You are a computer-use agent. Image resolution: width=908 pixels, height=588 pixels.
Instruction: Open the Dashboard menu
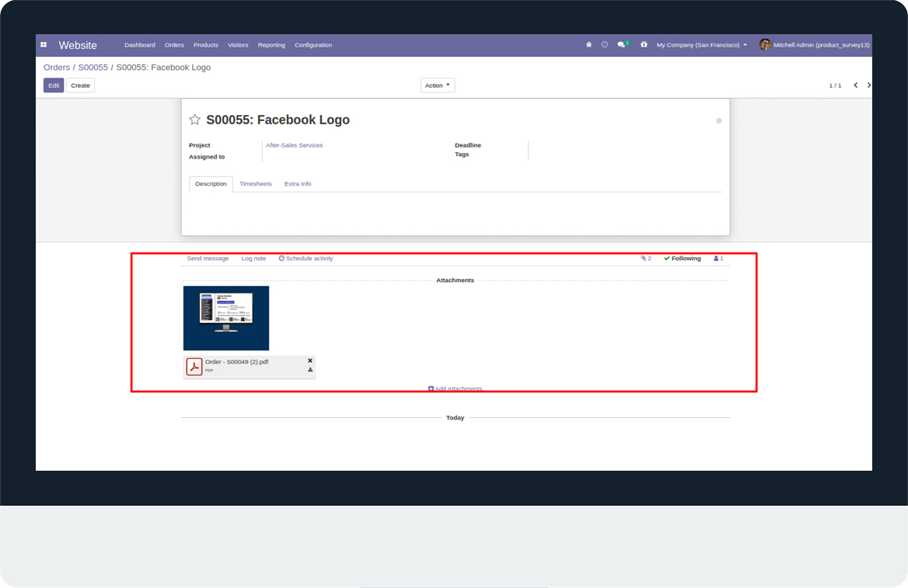click(x=140, y=45)
